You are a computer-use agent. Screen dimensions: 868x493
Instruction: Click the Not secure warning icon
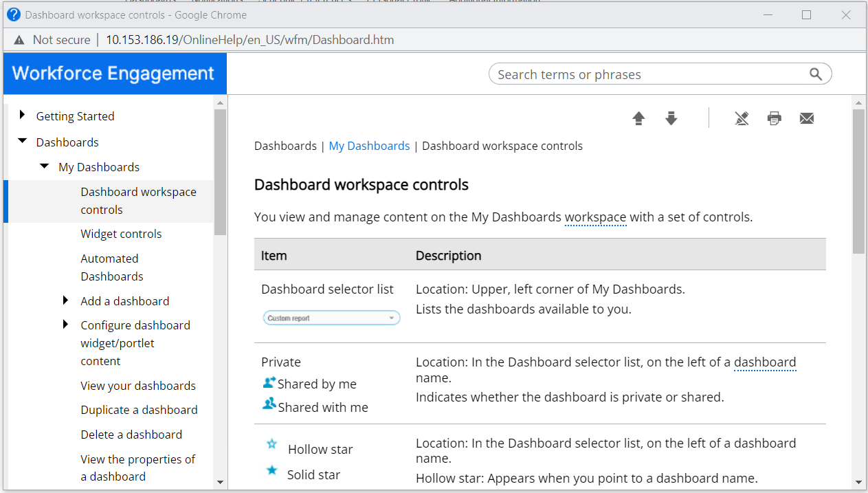[x=19, y=40]
